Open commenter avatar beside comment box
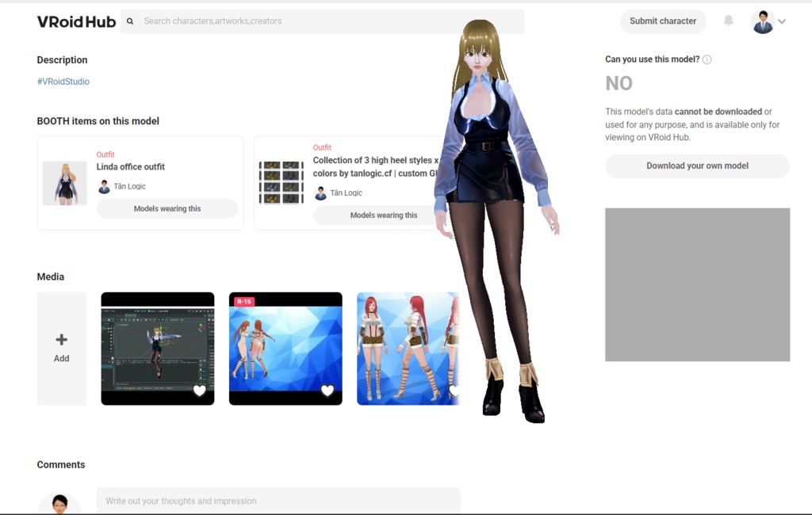812x515 pixels. pyautogui.click(x=59, y=504)
